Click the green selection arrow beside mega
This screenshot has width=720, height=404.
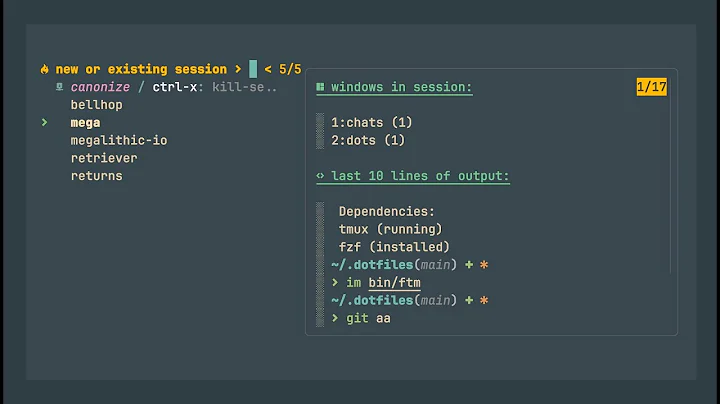[44, 123]
